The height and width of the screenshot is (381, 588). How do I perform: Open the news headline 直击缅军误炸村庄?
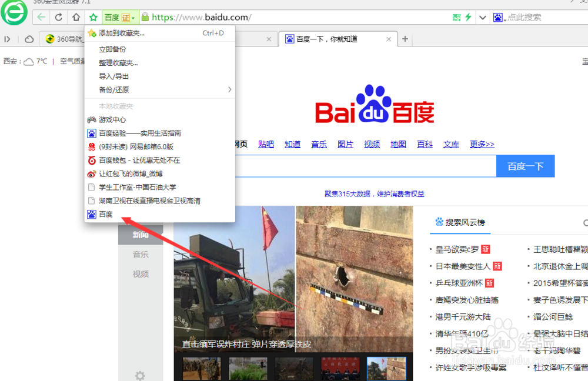pos(246,344)
